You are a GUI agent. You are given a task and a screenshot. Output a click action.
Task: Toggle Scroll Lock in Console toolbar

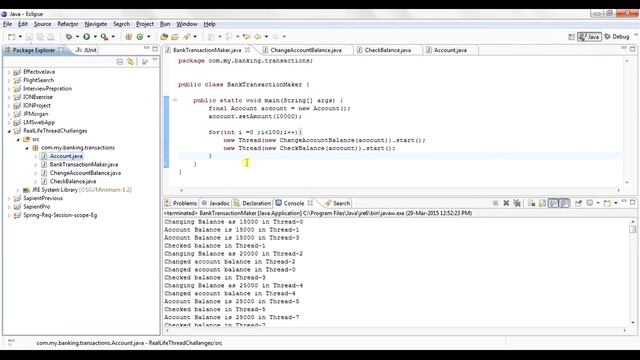[542, 203]
